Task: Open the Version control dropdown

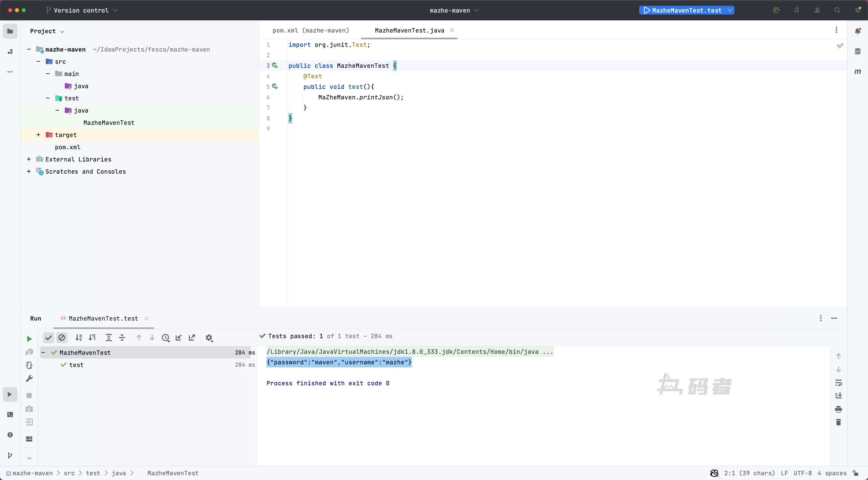Action: (82, 11)
